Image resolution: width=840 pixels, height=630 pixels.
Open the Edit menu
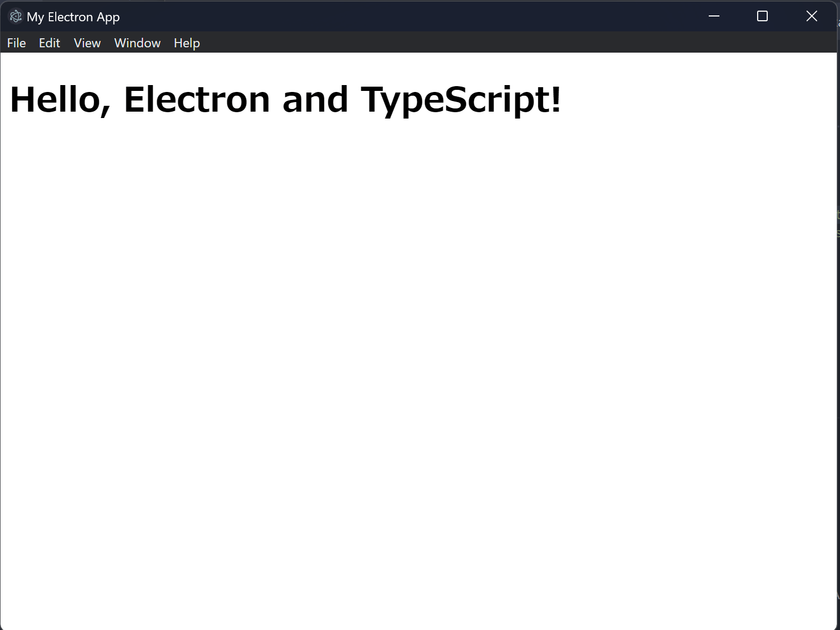point(49,43)
